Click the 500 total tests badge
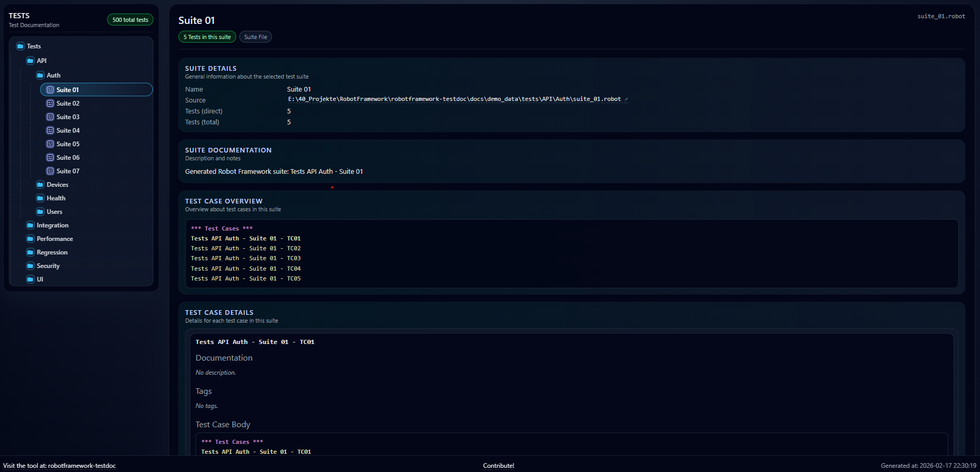The width and height of the screenshot is (980, 472). (130, 19)
